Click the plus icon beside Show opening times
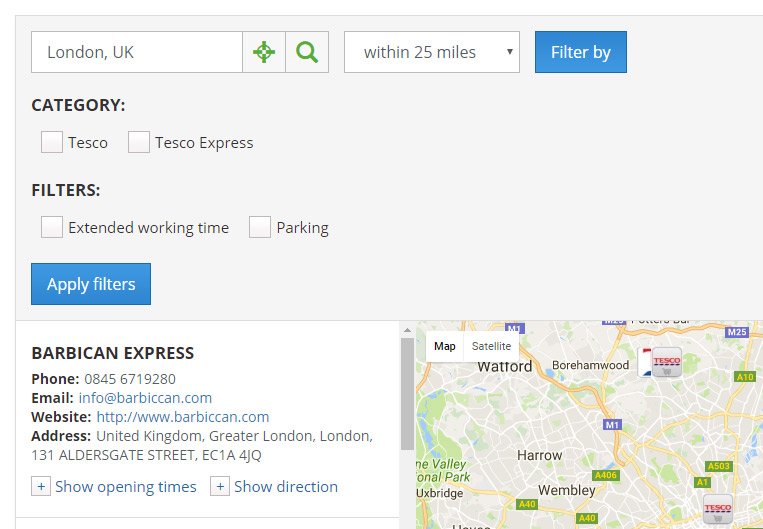This screenshot has width=763, height=529. [x=41, y=486]
